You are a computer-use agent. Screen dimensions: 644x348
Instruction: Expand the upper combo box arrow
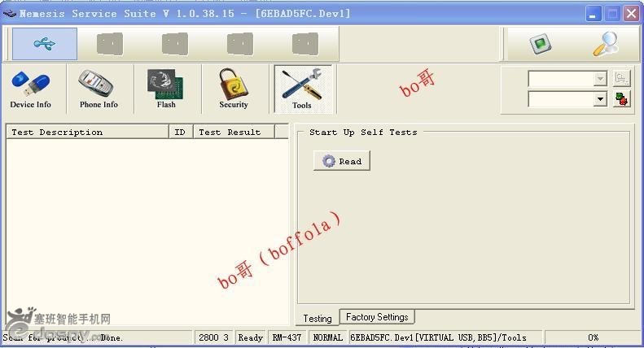(601, 78)
